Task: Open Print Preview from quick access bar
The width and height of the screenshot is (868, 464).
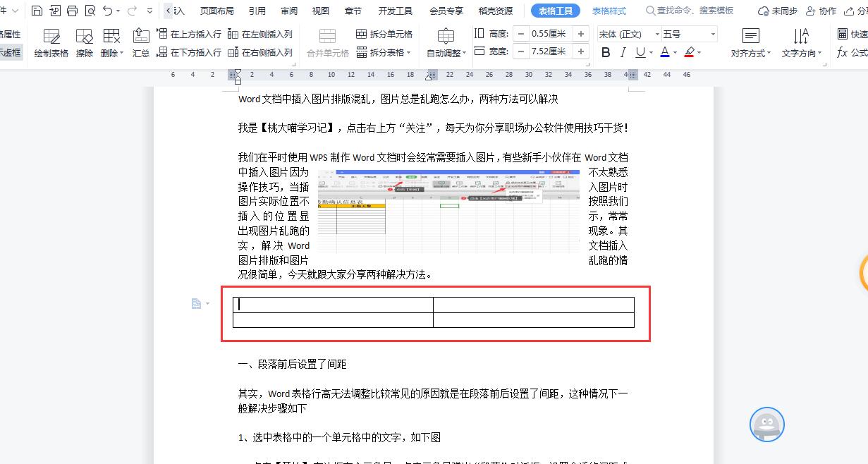Action: [90, 11]
